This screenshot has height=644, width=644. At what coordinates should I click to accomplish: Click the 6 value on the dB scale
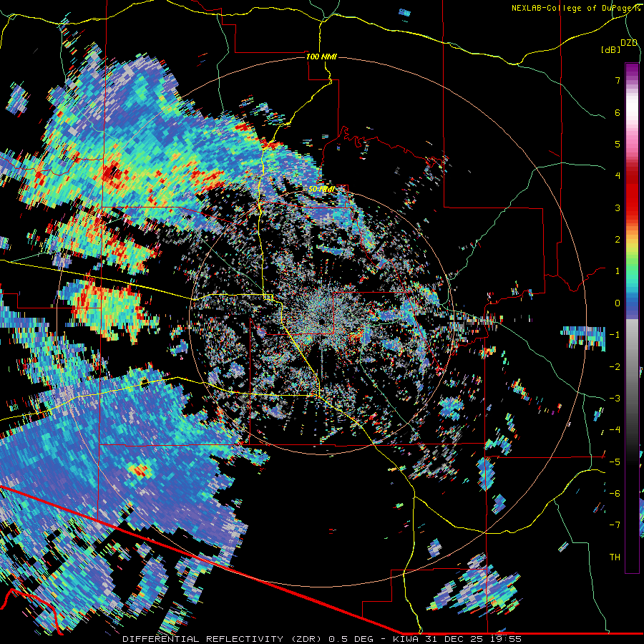click(x=618, y=112)
